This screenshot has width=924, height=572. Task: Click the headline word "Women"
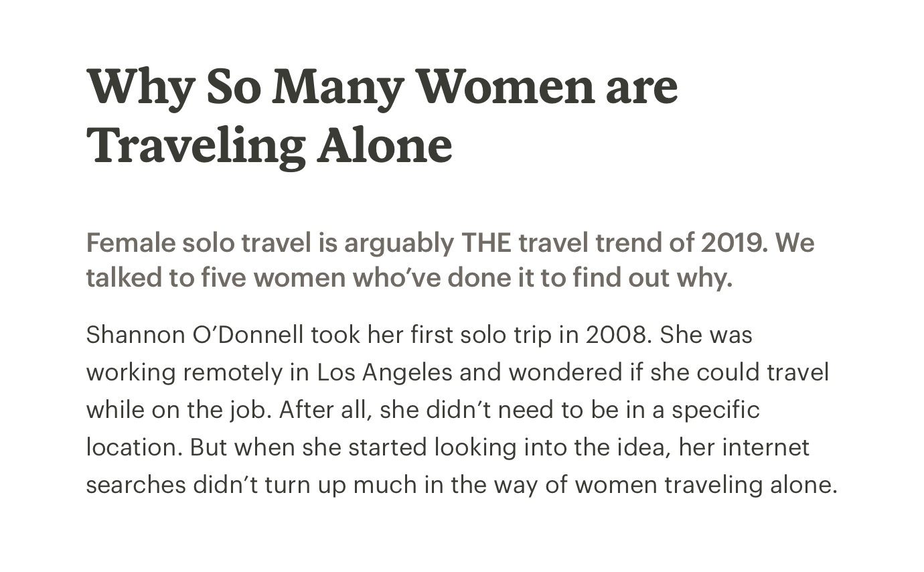pyautogui.click(x=506, y=87)
